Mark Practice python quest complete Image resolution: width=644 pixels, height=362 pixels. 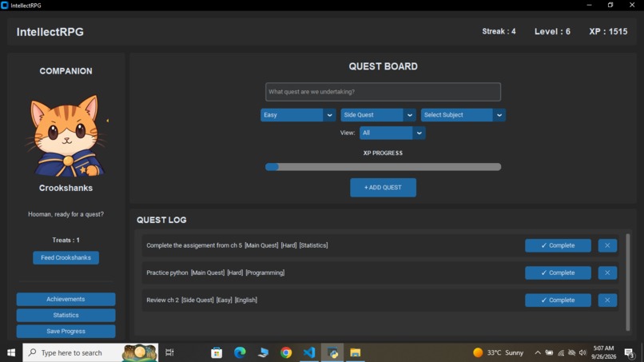[x=559, y=272]
